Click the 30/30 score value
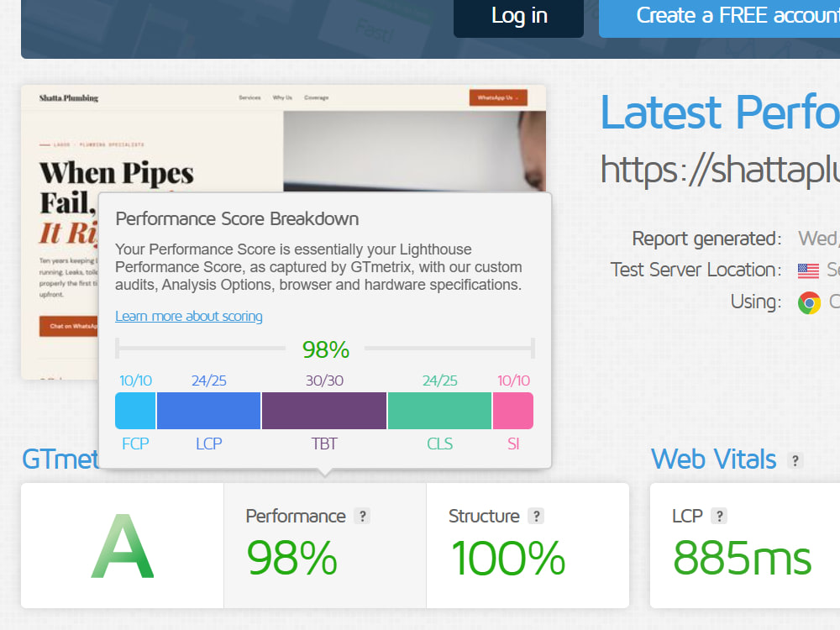This screenshot has height=630, width=840. [324, 381]
